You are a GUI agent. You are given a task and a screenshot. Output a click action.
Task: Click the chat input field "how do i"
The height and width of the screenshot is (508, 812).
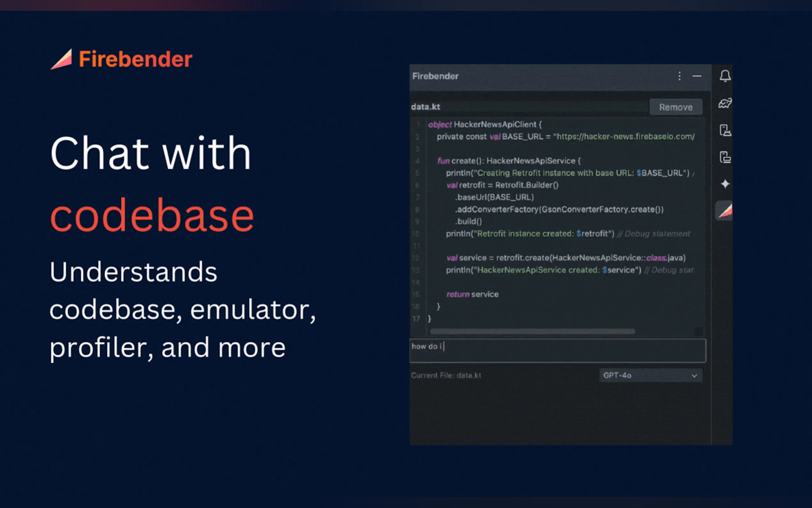tap(557, 350)
